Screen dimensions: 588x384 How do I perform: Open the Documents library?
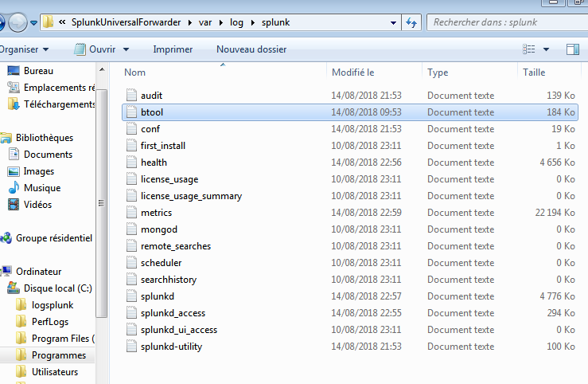click(48, 155)
